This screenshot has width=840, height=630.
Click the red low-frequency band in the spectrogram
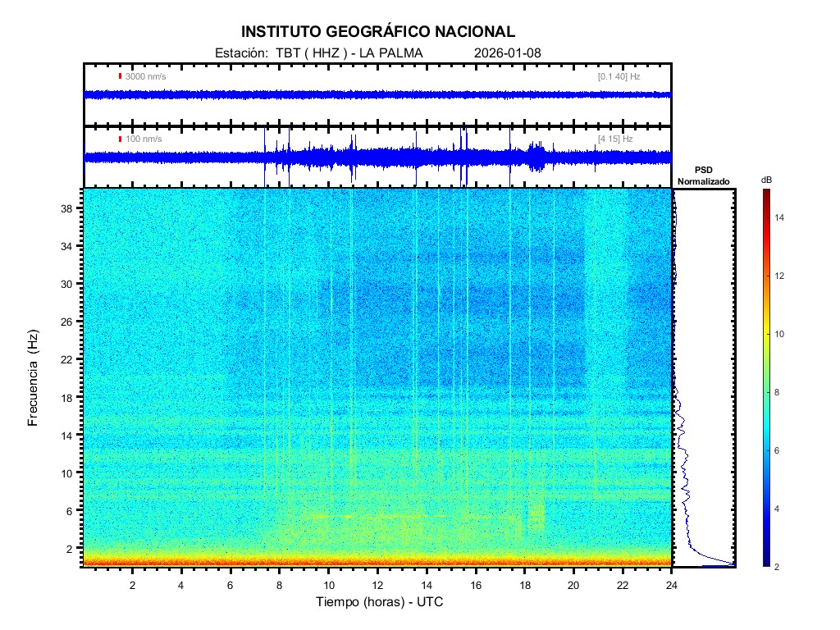pos(377,562)
